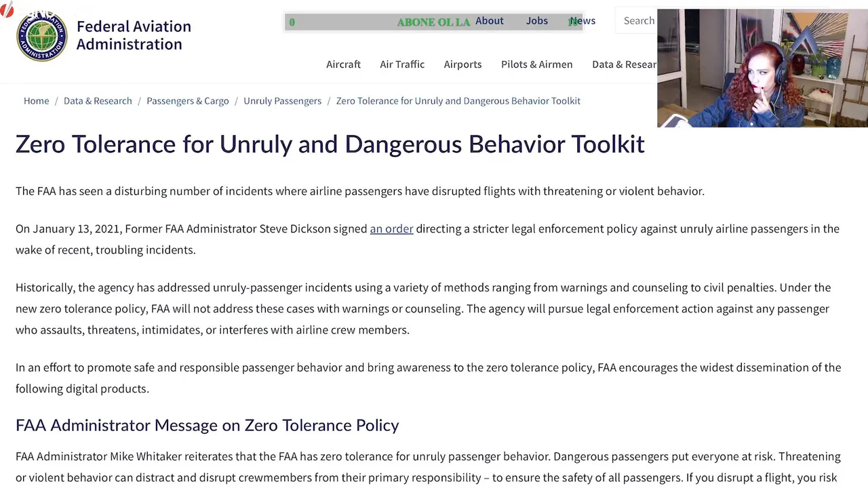Click the FAA seal logo
This screenshot has height=488, width=868.
pyautogui.click(x=42, y=35)
